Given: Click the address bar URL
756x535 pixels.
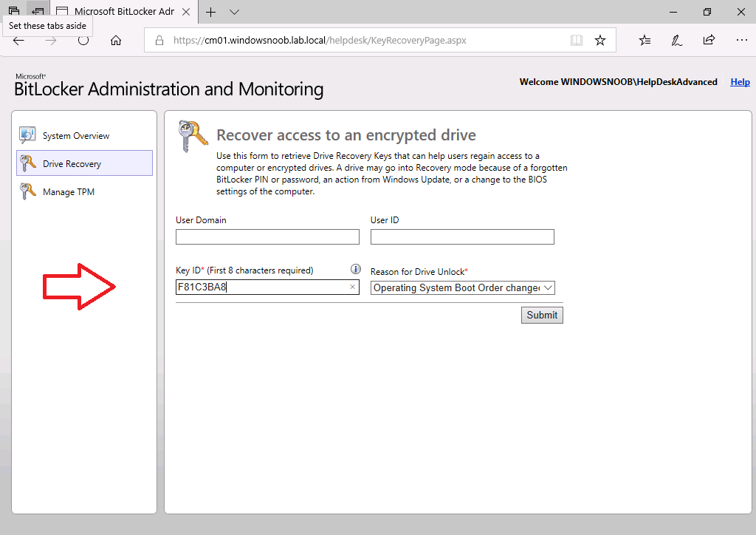Looking at the screenshot, I should pos(320,41).
